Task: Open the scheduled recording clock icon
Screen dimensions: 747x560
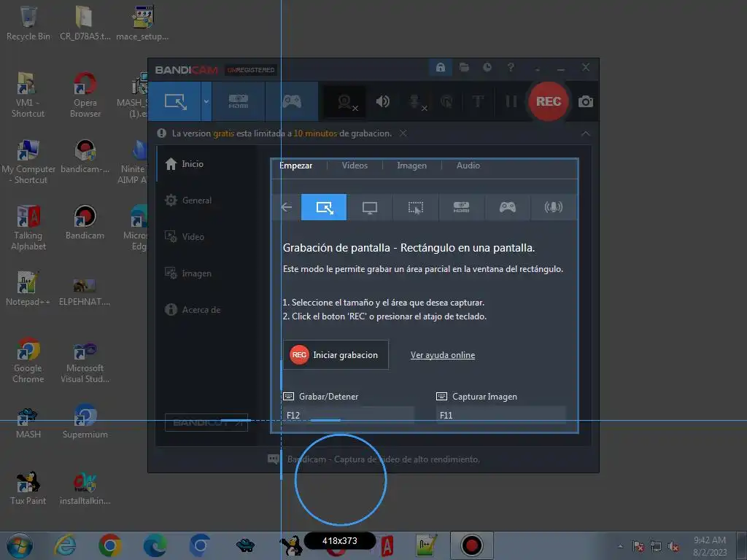Action: point(487,68)
